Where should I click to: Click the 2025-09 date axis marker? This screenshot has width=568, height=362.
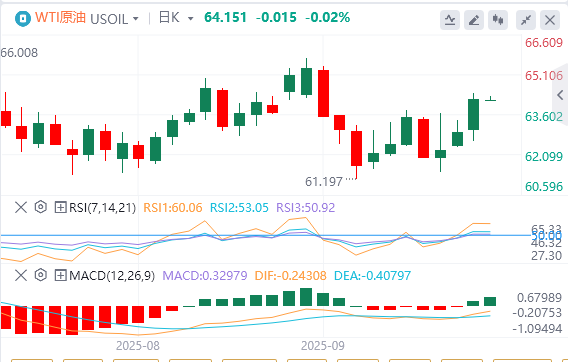pos(323,346)
